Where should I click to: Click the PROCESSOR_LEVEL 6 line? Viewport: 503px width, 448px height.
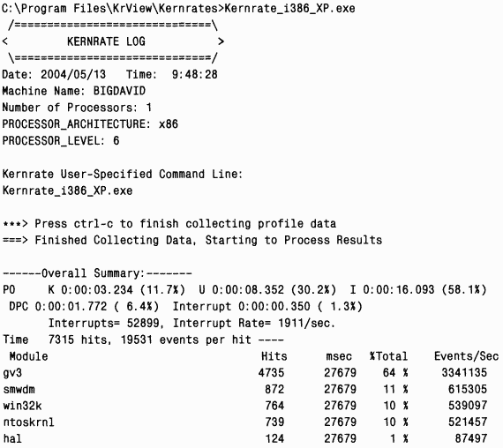pyautogui.click(x=61, y=141)
